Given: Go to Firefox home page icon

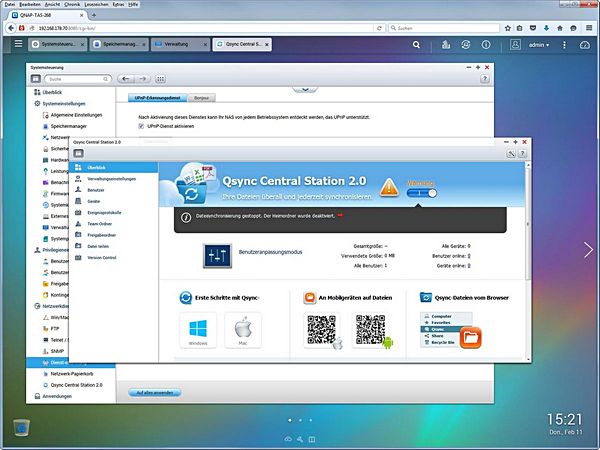Looking at the screenshot, I should [x=560, y=28].
